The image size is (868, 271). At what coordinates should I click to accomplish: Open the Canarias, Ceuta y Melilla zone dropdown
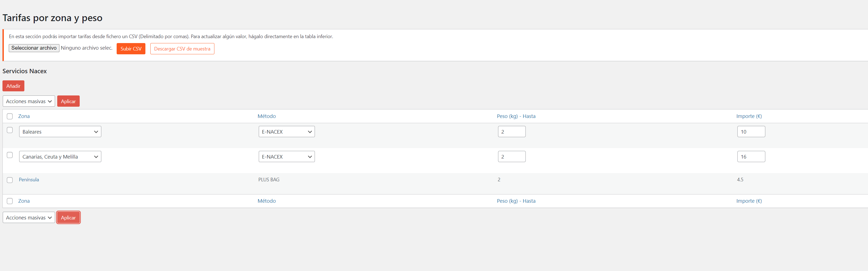(60, 157)
